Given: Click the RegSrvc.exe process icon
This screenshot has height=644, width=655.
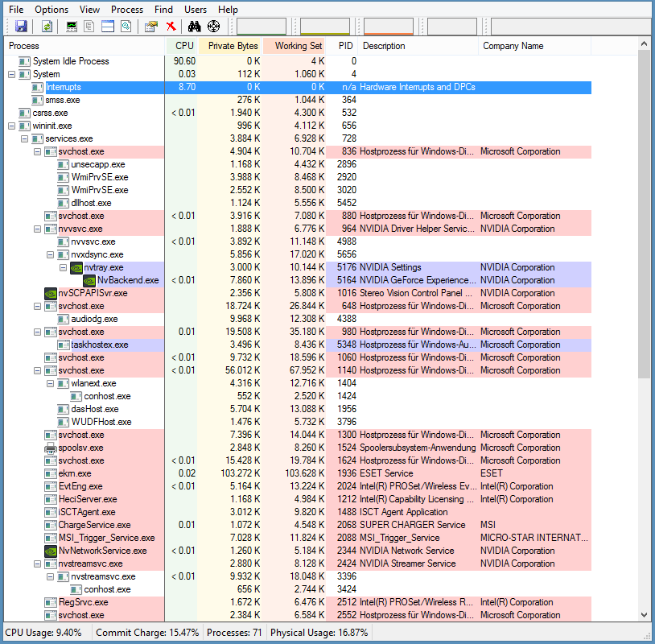Looking at the screenshot, I should 51,602.
